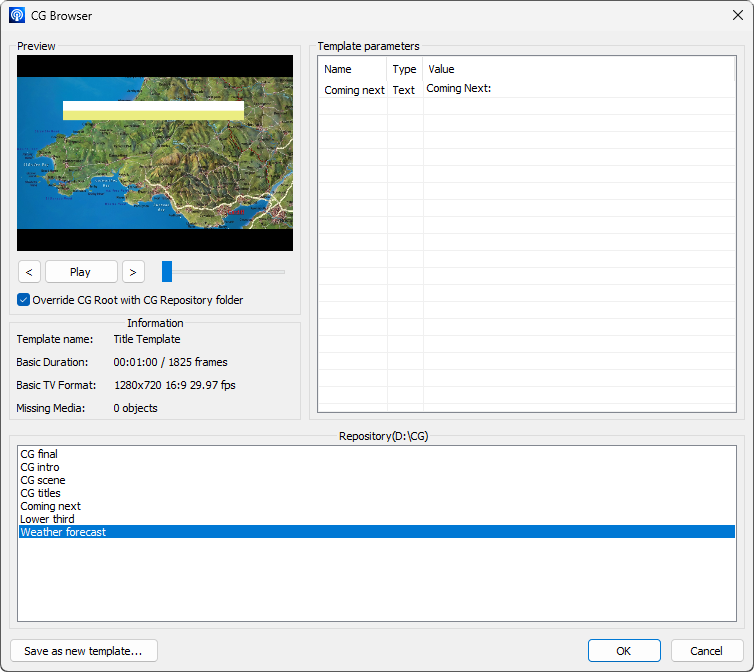Click Save as new template button

click(x=84, y=651)
